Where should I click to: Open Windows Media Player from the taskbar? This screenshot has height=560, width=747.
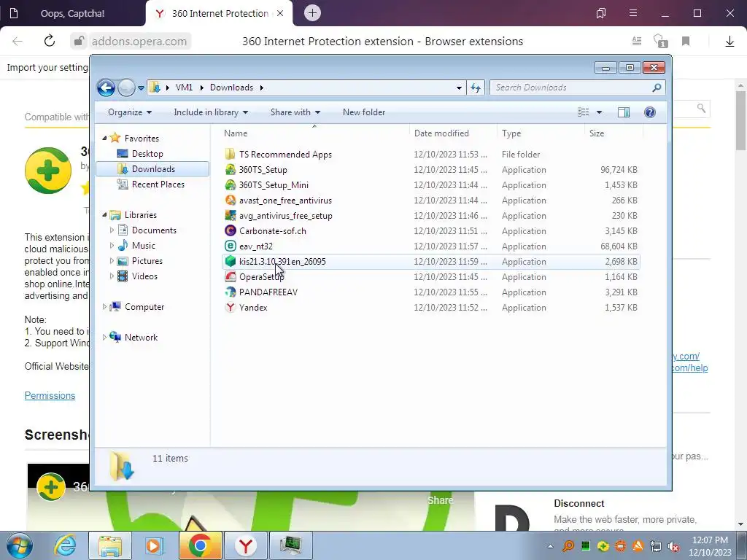pos(154,545)
